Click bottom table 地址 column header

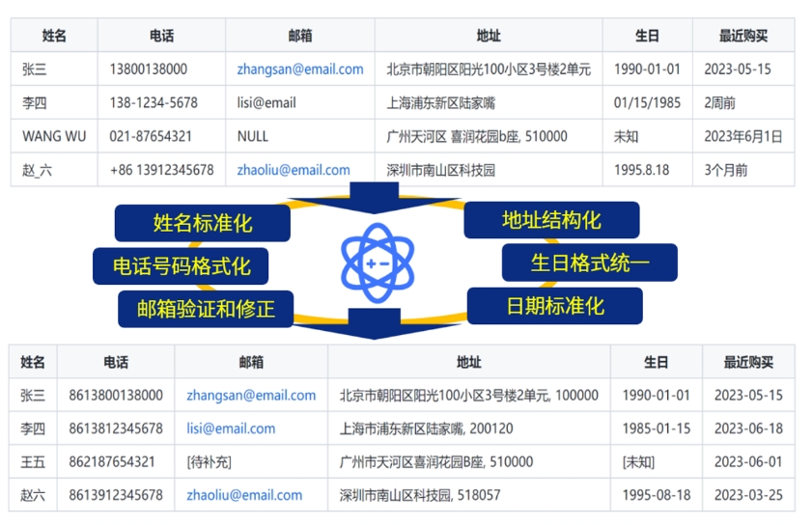pyautogui.click(x=469, y=362)
